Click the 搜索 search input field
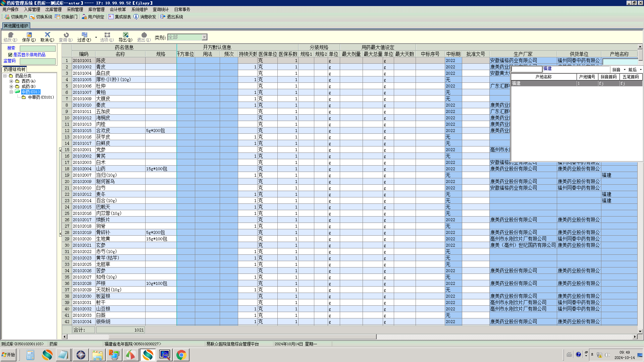 (38, 49)
